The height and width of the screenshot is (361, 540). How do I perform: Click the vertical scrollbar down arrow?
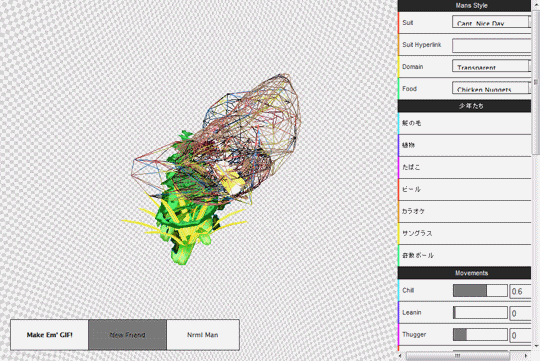pyautogui.click(x=536, y=345)
